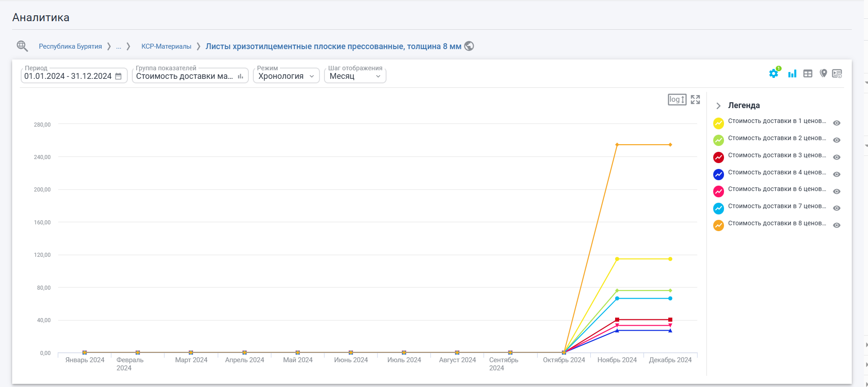
Task: Click legend label Стоимость доставки в 1 ценов…
Action: coord(777,121)
